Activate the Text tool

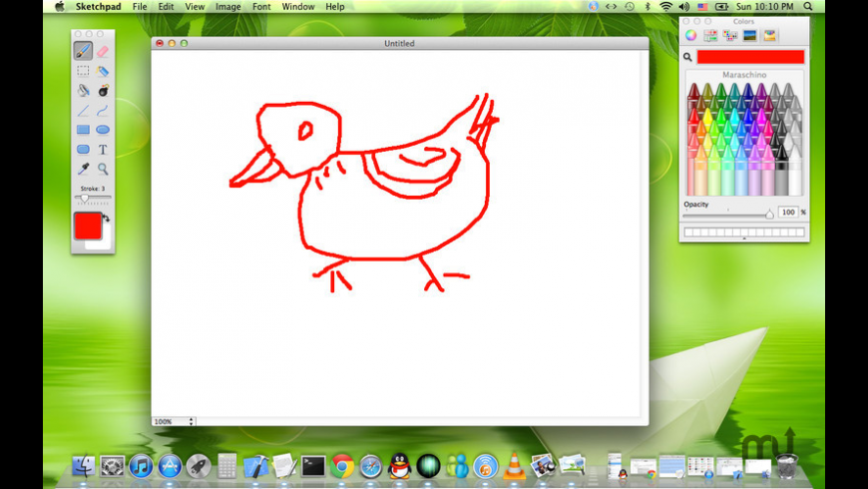point(103,149)
